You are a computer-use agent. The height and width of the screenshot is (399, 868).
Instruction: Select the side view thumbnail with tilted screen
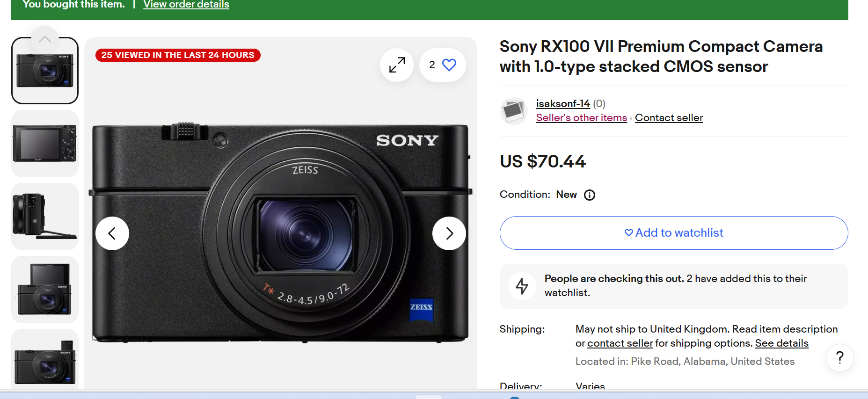[45, 217]
